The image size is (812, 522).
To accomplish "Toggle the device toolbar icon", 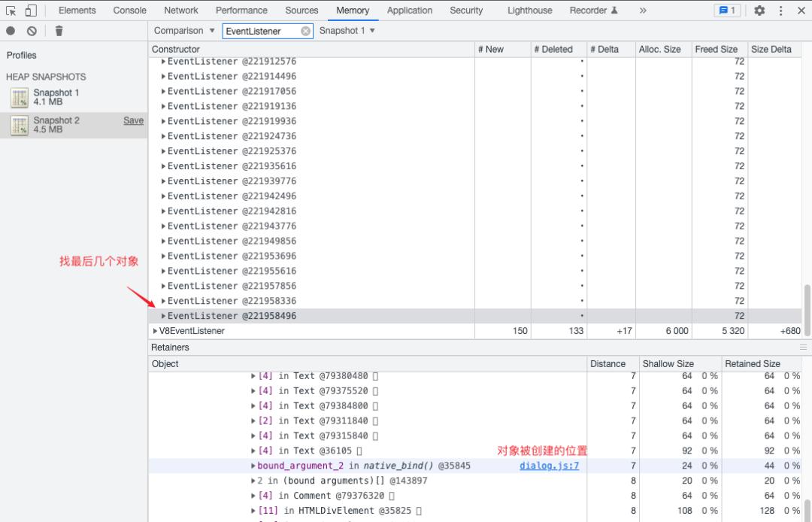I will [31, 11].
